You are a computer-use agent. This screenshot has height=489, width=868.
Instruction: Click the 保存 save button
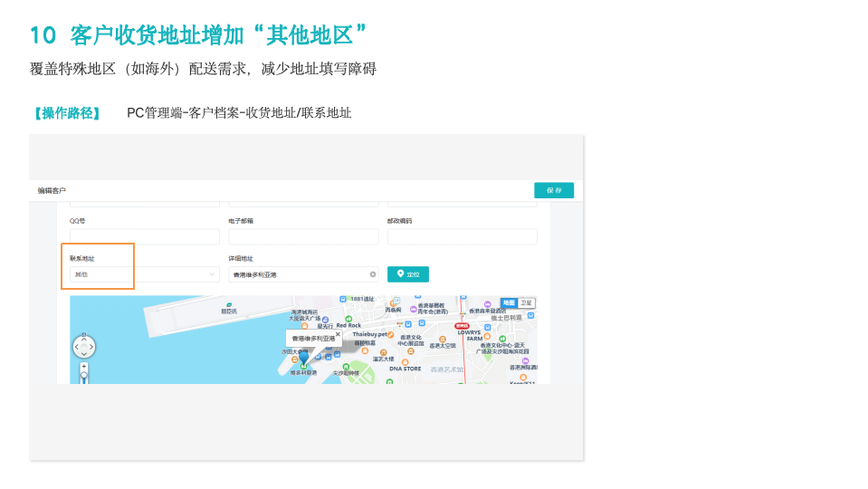click(x=554, y=190)
